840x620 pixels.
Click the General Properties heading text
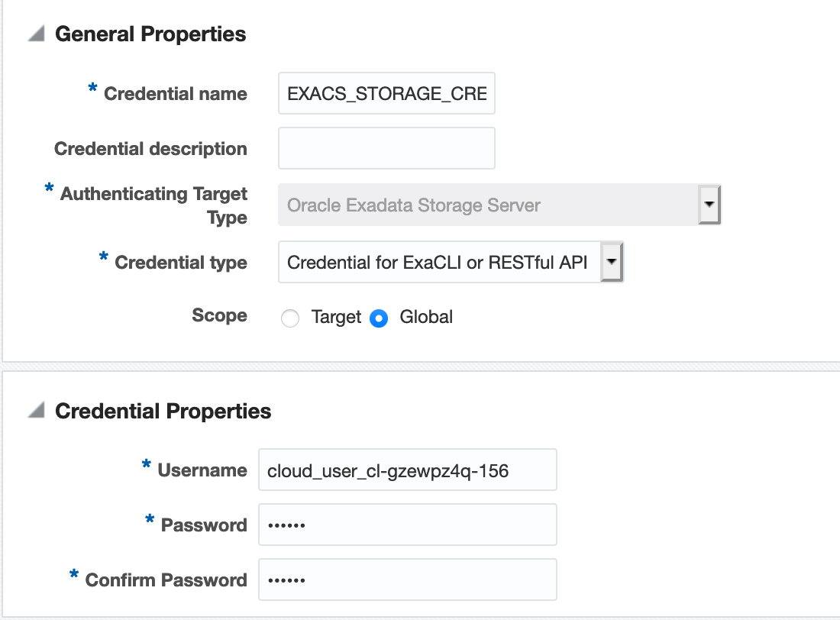pyautogui.click(x=150, y=34)
